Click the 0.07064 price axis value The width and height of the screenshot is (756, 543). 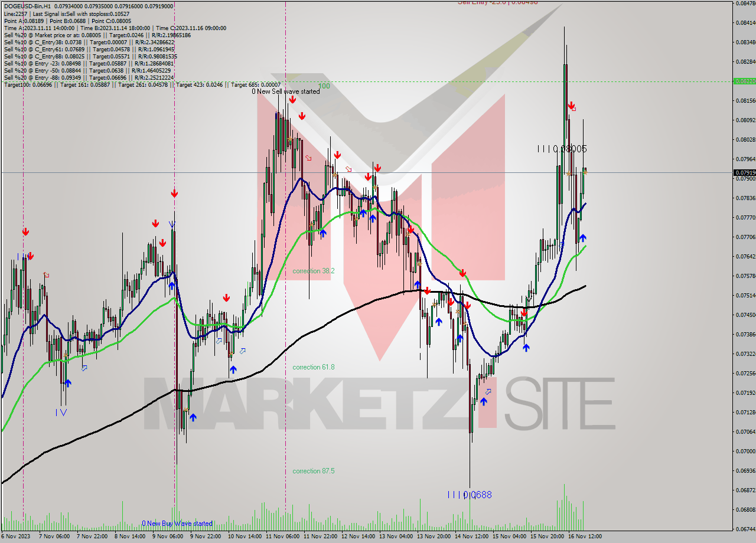pos(745,431)
